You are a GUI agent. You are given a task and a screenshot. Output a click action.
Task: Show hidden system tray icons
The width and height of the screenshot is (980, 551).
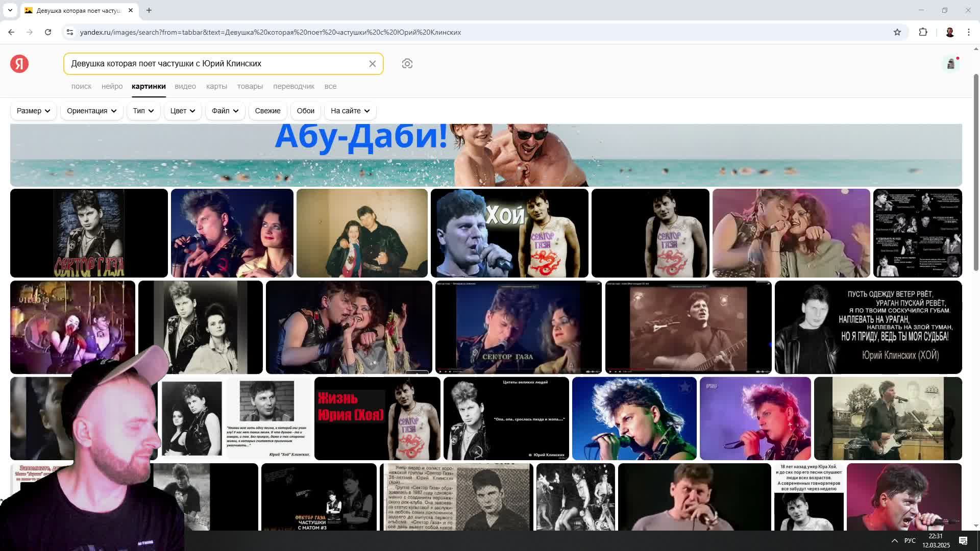894,541
